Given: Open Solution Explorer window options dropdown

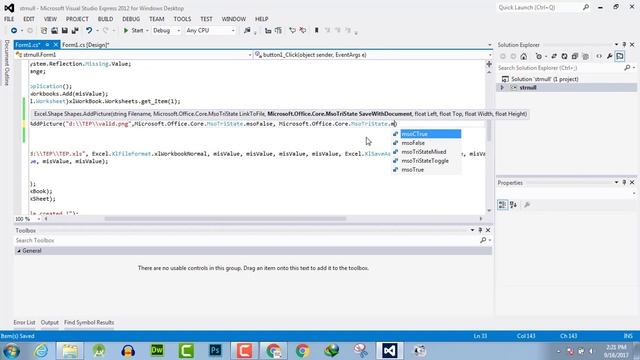Looking at the screenshot, I should coord(616,44).
